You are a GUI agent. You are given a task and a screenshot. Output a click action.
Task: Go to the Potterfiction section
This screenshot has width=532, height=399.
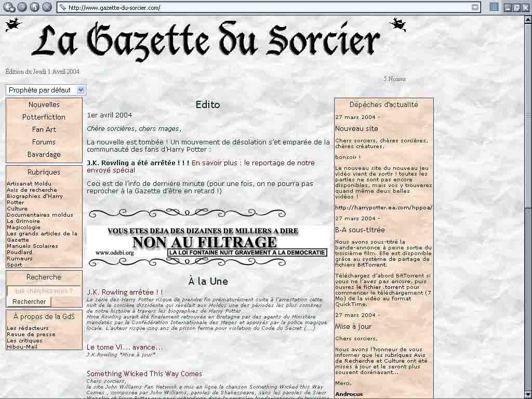(x=44, y=117)
